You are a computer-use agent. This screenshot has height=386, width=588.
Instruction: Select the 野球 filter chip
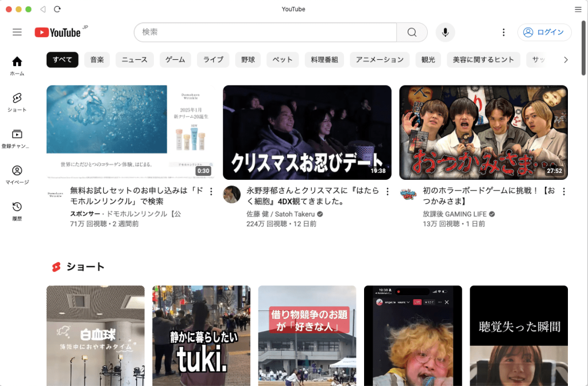(x=248, y=60)
